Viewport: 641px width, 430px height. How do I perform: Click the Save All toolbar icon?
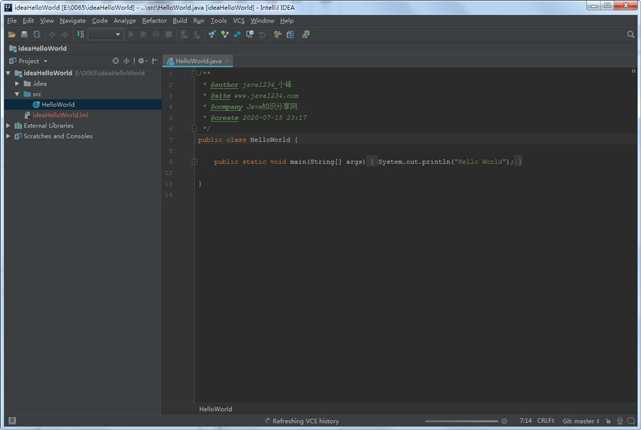pos(24,34)
